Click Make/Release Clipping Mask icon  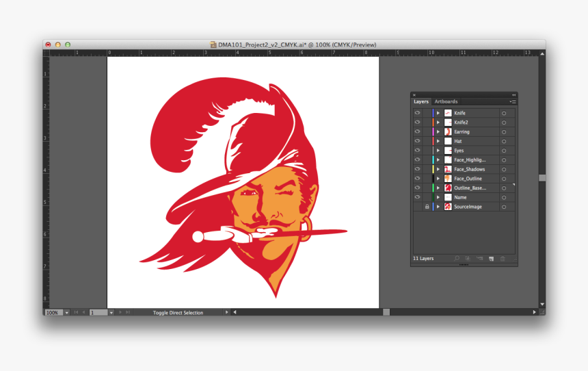(468, 258)
